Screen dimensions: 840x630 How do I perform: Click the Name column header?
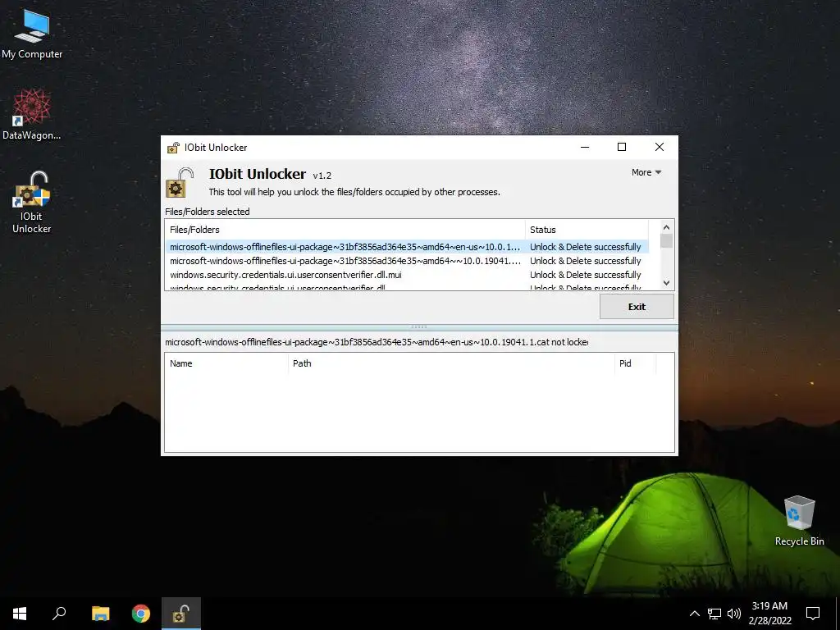point(226,363)
